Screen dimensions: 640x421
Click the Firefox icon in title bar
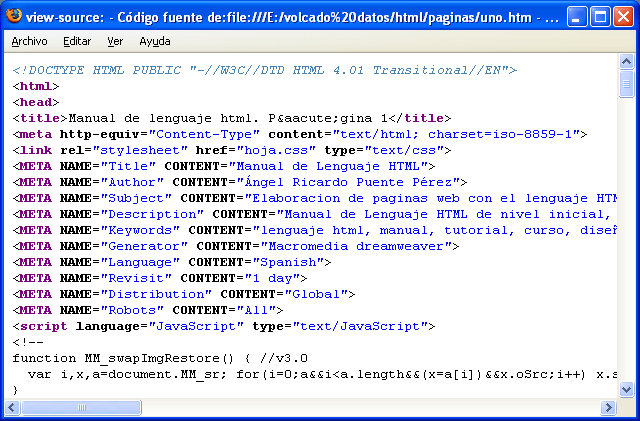point(13,16)
